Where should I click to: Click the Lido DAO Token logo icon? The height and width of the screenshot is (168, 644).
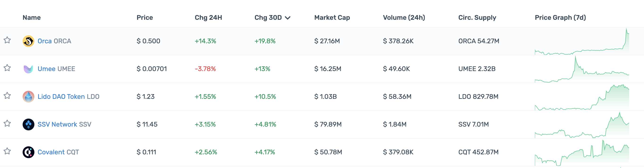[x=28, y=97]
